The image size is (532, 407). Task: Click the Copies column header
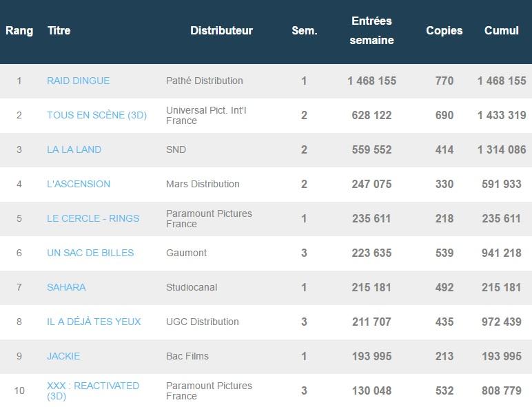click(x=444, y=31)
